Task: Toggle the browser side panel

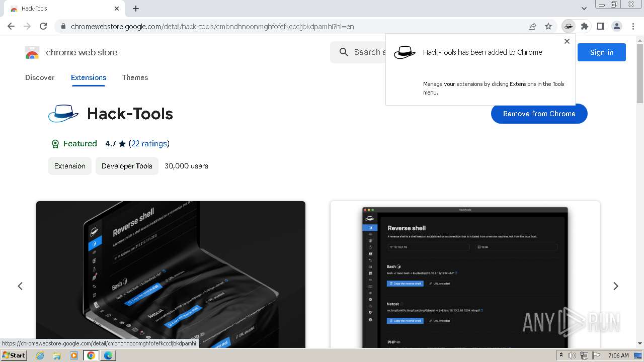Action: pos(600,26)
